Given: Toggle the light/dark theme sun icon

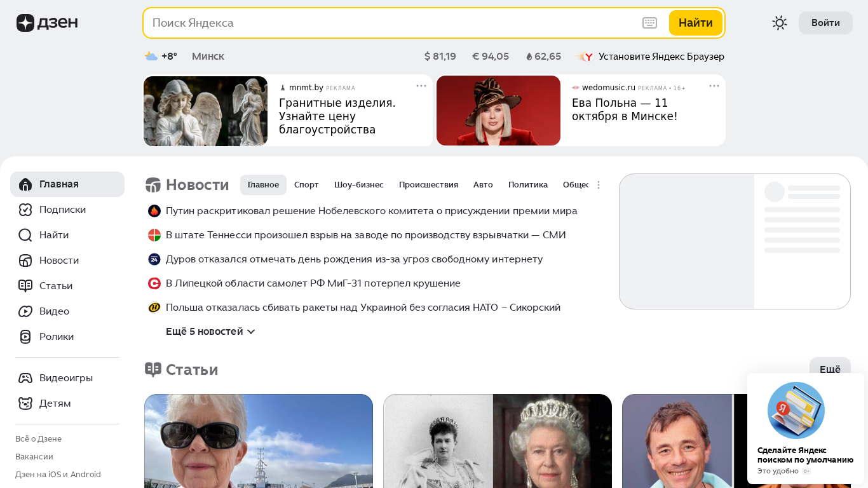Looking at the screenshot, I should coord(780,23).
